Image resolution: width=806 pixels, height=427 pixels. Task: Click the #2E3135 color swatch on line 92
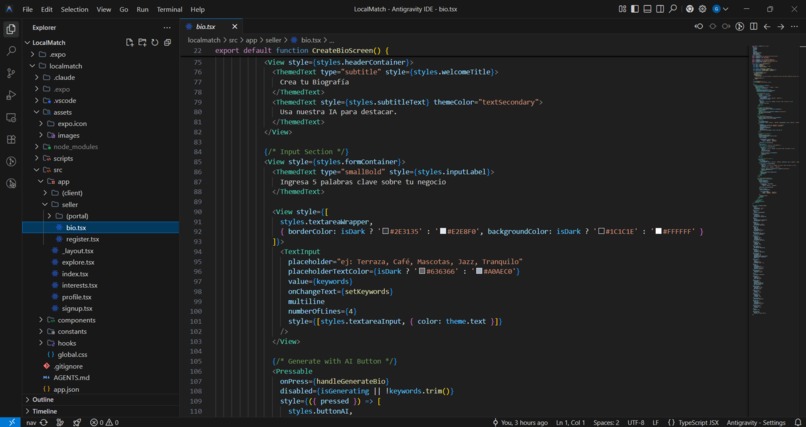(x=386, y=232)
